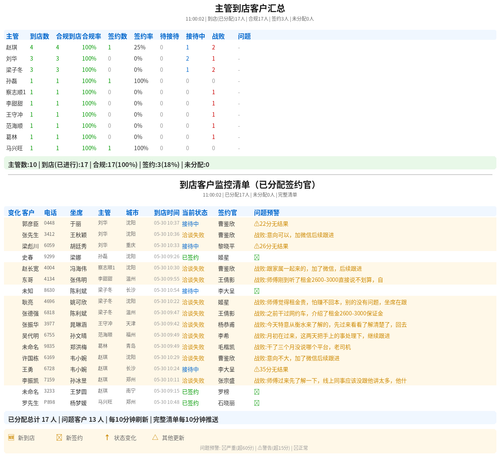This screenshot has height=470, width=500.
Task: Click the 已分配总计 17 人 footer bar
Action: (x=250, y=419)
